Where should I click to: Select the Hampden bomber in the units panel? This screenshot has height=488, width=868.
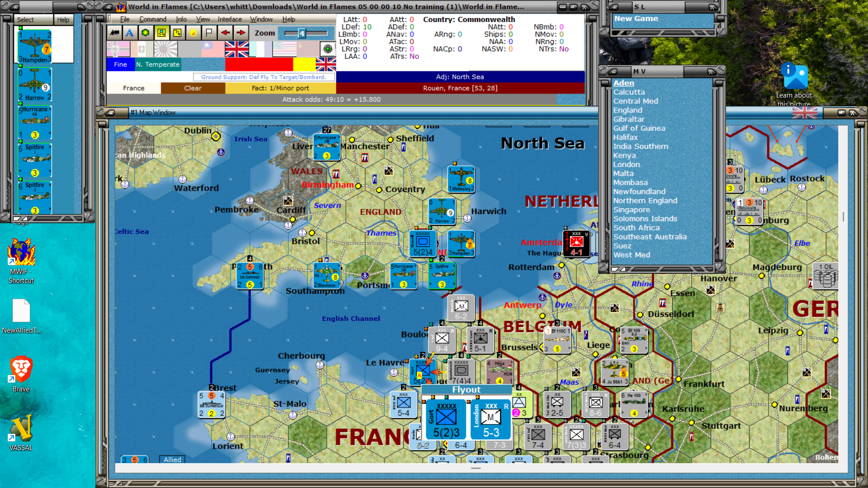click(x=35, y=47)
